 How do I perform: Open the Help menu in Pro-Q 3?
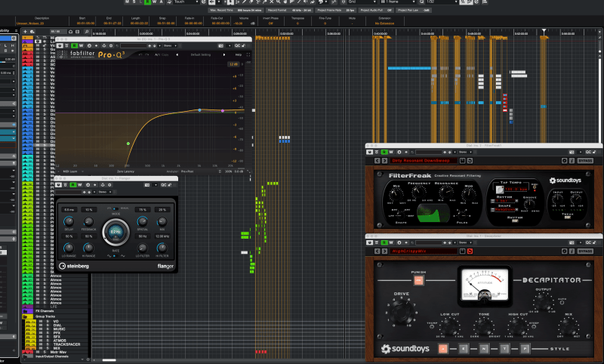239,54
